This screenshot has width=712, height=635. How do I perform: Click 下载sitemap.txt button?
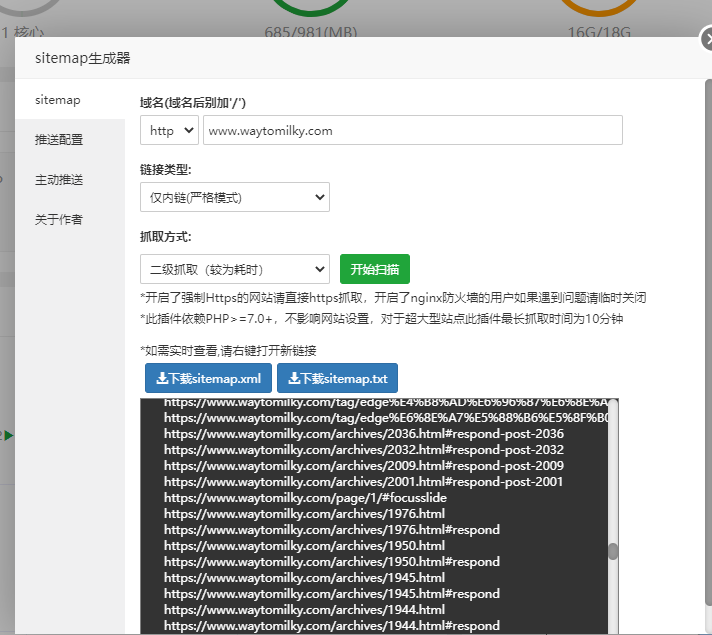point(337,378)
